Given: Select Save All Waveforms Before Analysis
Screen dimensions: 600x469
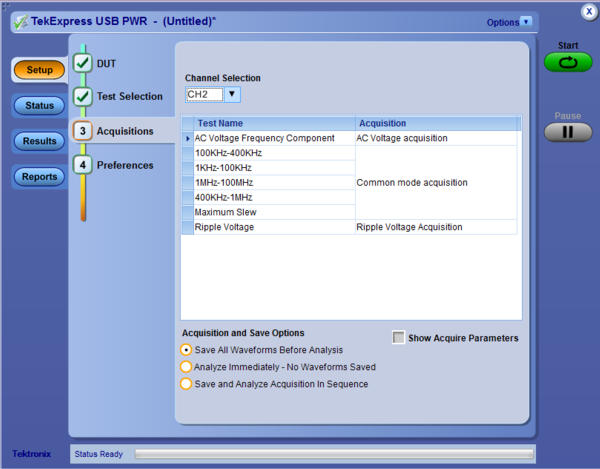Looking at the screenshot, I should (x=186, y=350).
